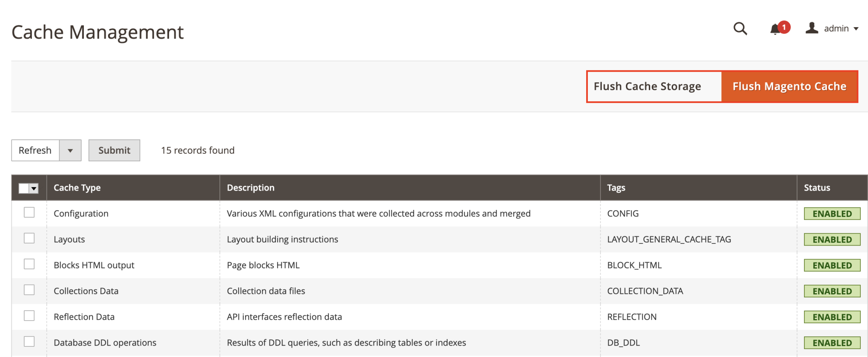Tick the Configuration cache checkbox
The height and width of the screenshot is (357, 868).
[x=29, y=212]
